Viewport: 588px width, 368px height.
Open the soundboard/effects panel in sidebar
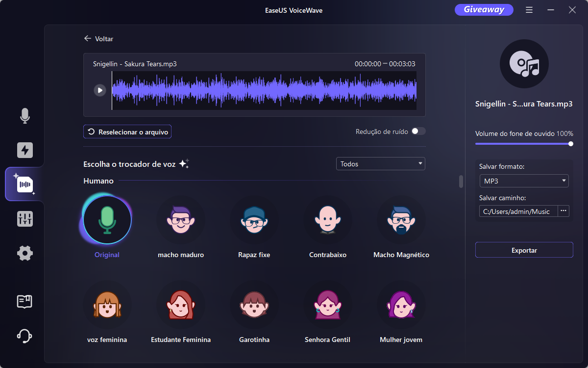pos(24,219)
